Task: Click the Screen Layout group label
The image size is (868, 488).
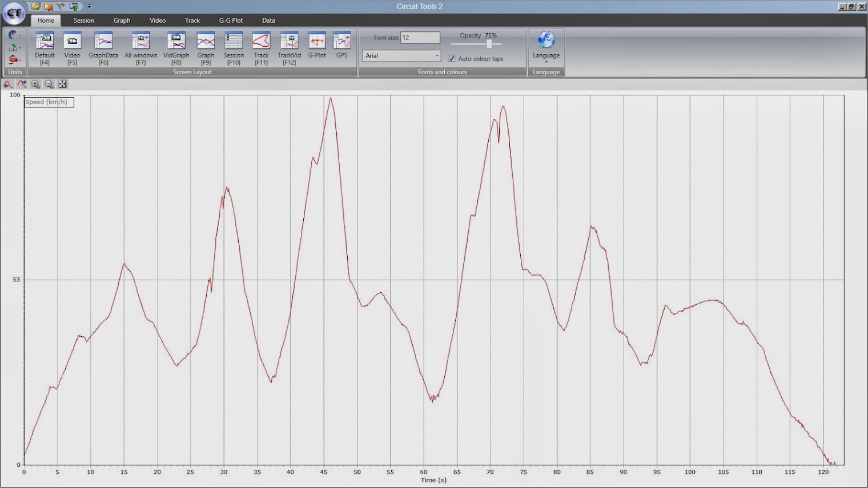Action: (x=192, y=72)
